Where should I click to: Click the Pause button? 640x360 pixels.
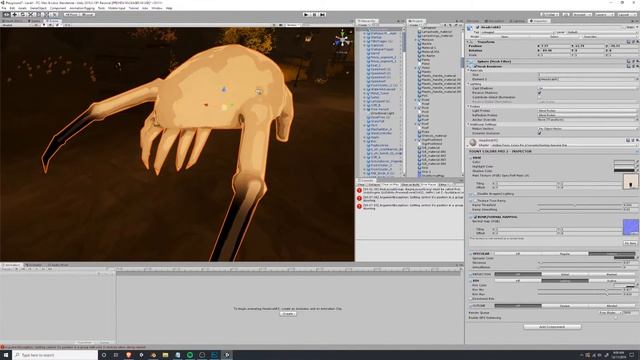[314, 14]
